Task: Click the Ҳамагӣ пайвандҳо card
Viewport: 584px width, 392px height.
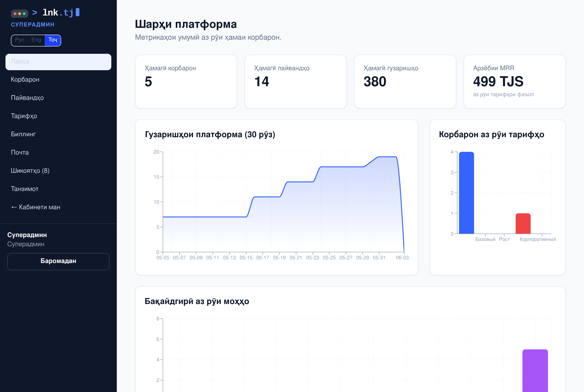Action: pyautogui.click(x=295, y=82)
